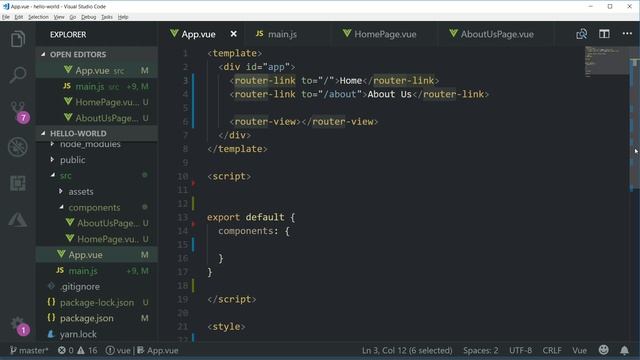640x360 pixels.
Task: Open AboutUsPage.vue under components folder
Action: click(97, 223)
